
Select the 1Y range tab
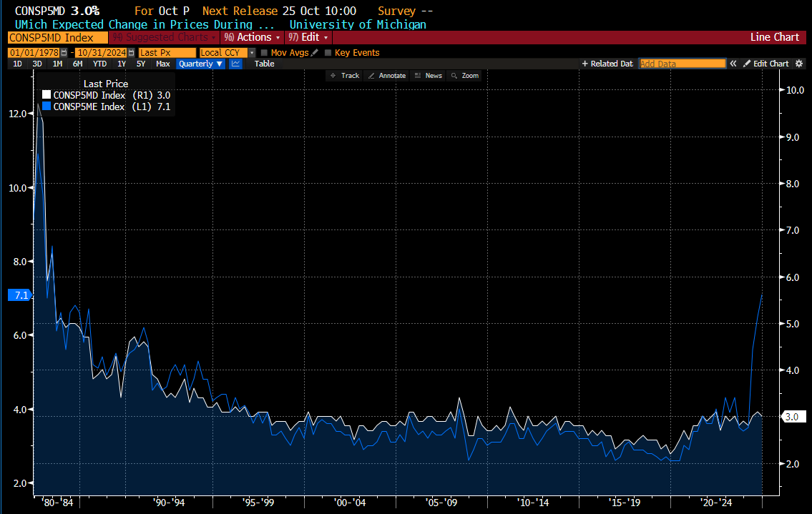tap(122, 64)
